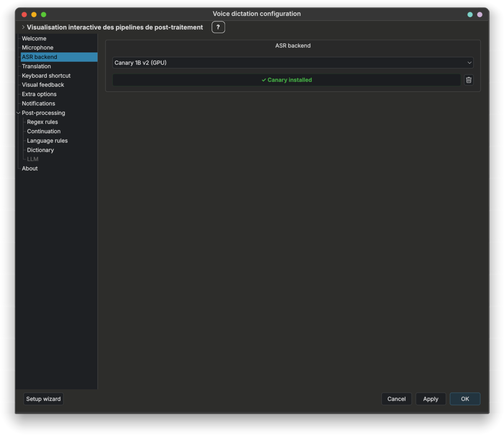Open Language rules settings
504x435 pixels.
(47, 141)
